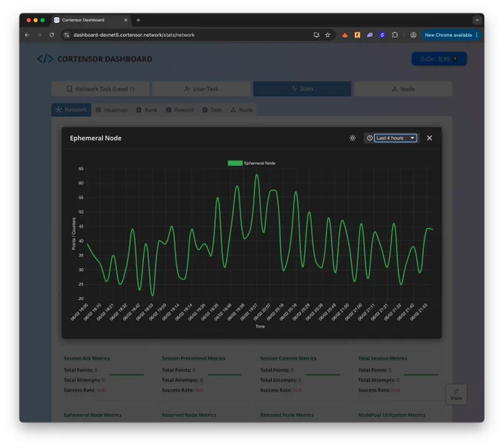Bookmark this page with the star icon
504x448 pixels.
coord(328,35)
